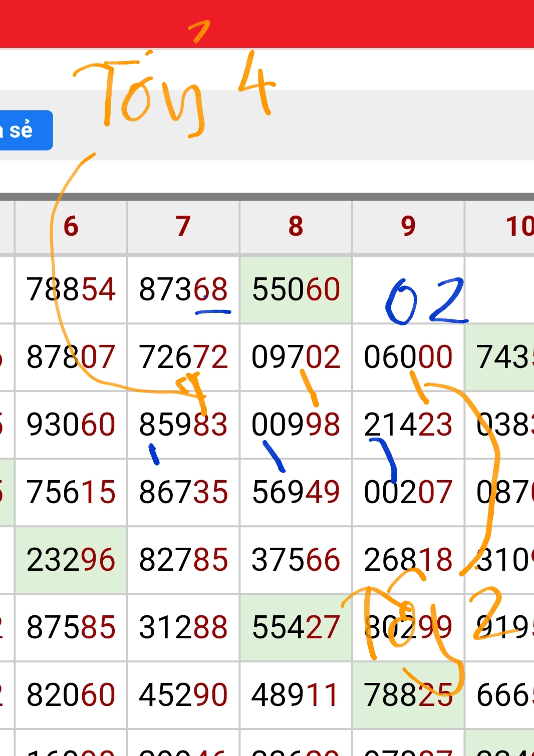
Task: Select the green cell 78825
Action: click(x=408, y=695)
